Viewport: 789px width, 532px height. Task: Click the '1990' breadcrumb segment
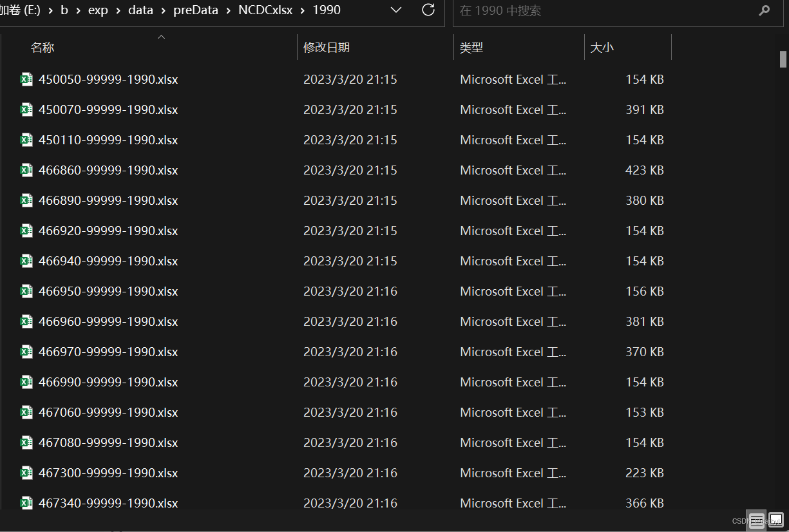[327, 10]
